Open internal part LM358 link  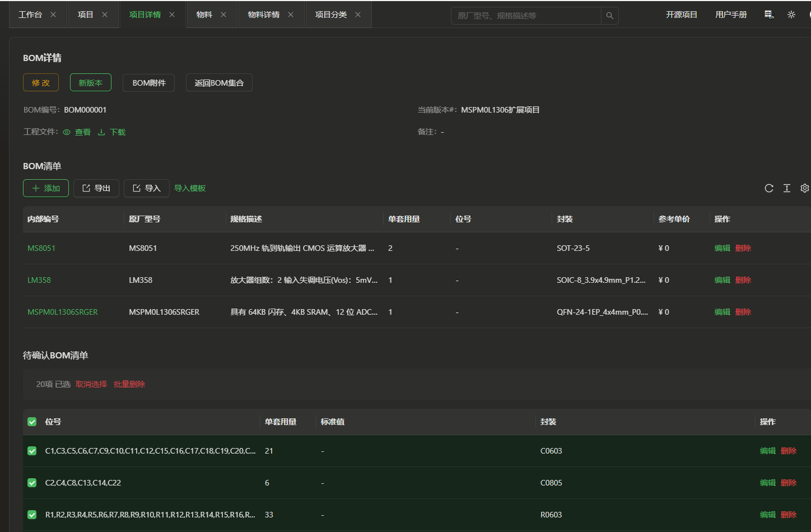tap(39, 280)
